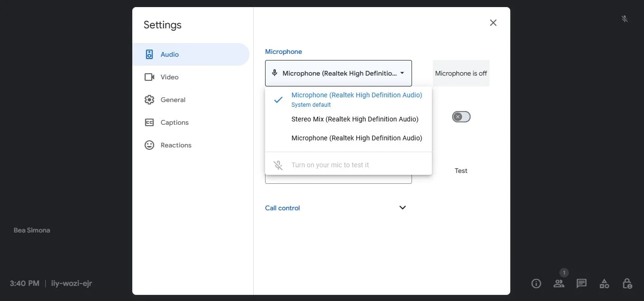
Task: Open the Activities shapes icon
Action: coord(604,284)
